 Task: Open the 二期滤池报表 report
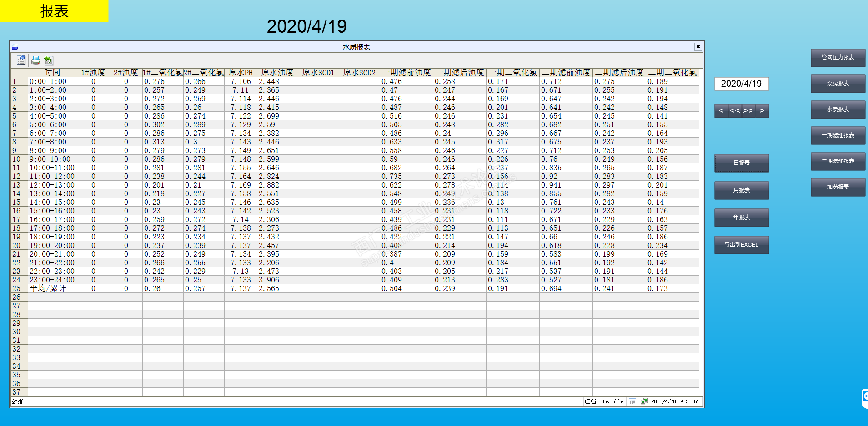click(x=838, y=161)
